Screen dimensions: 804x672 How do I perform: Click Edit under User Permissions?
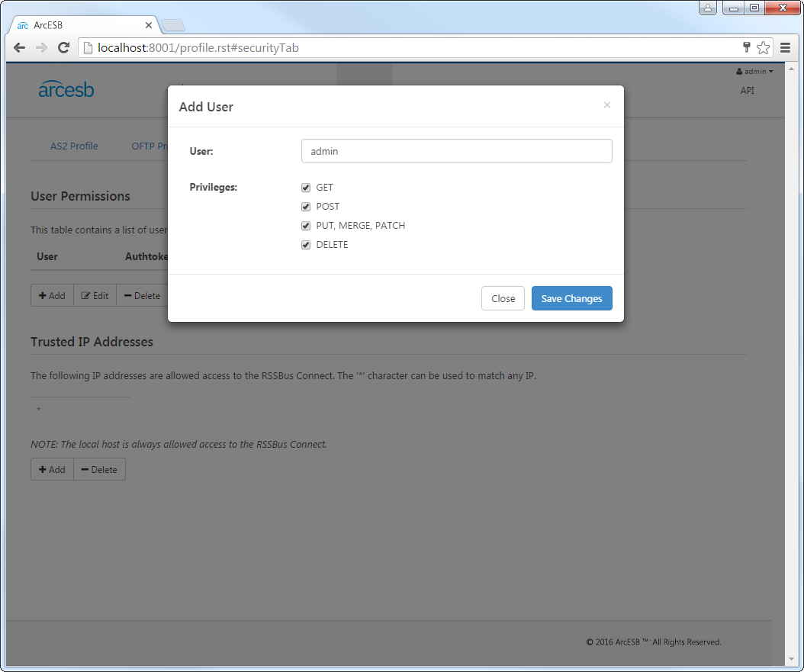pyautogui.click(x=95, y=296)
